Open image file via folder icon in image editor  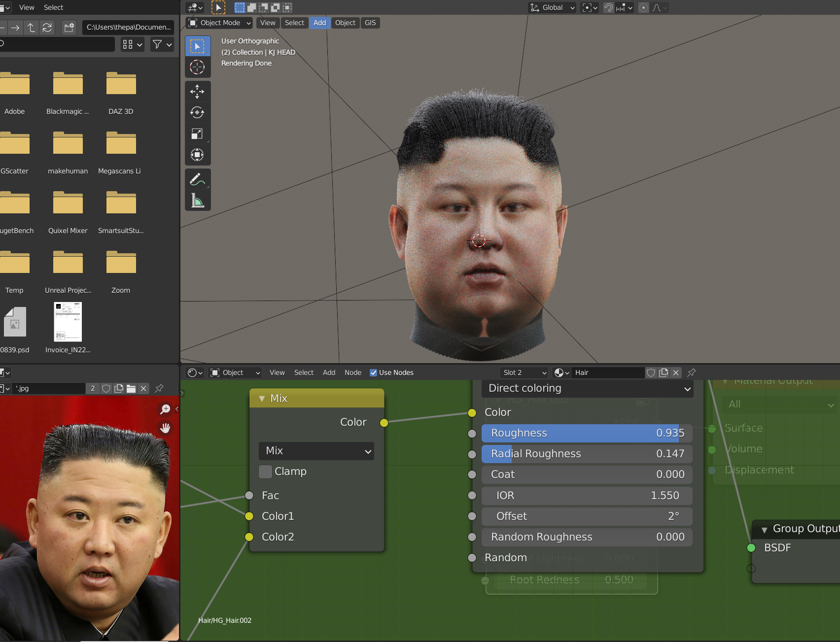(x=131, y=389)
